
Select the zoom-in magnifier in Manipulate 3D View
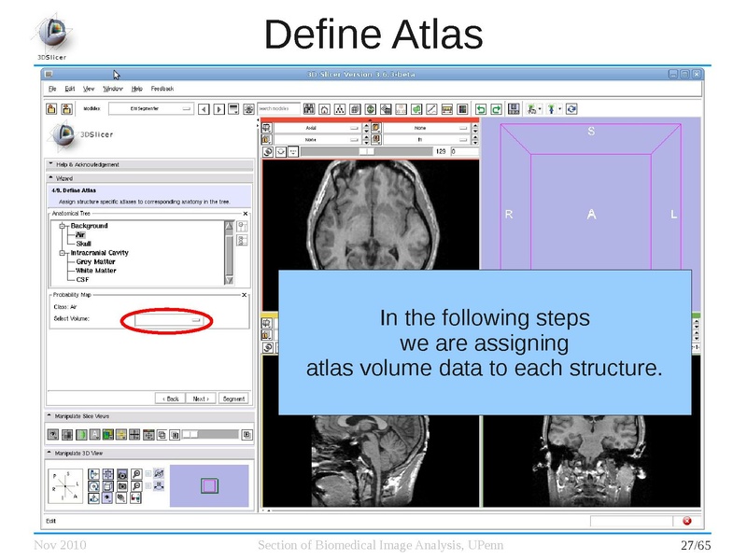point(136,473)
